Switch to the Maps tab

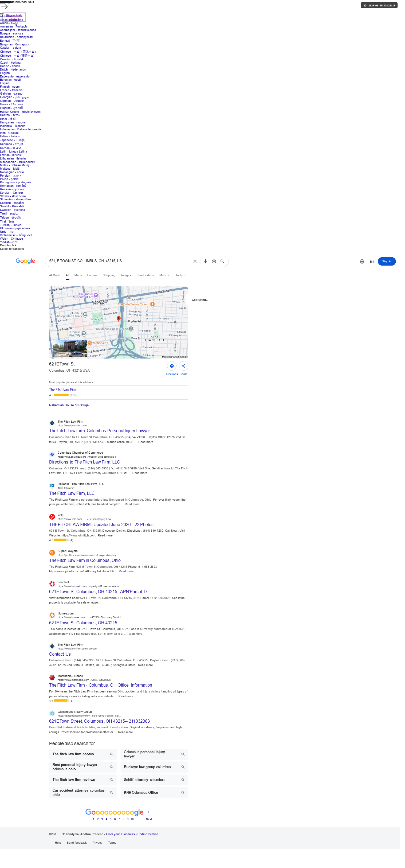79,279
